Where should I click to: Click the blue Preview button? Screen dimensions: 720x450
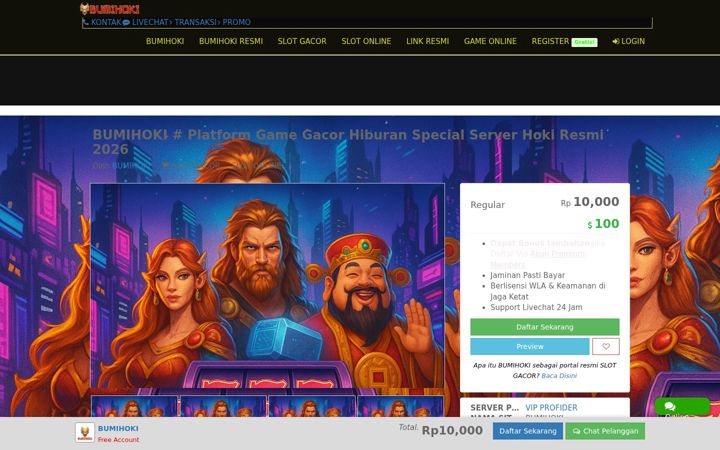tap(530, 347)
